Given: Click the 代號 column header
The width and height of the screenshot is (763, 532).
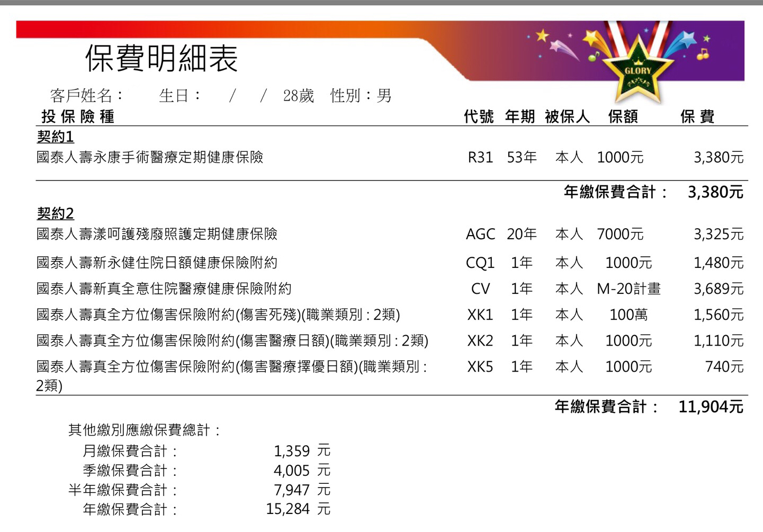Looking at the screenshot, I should click(x=479, y=116).
